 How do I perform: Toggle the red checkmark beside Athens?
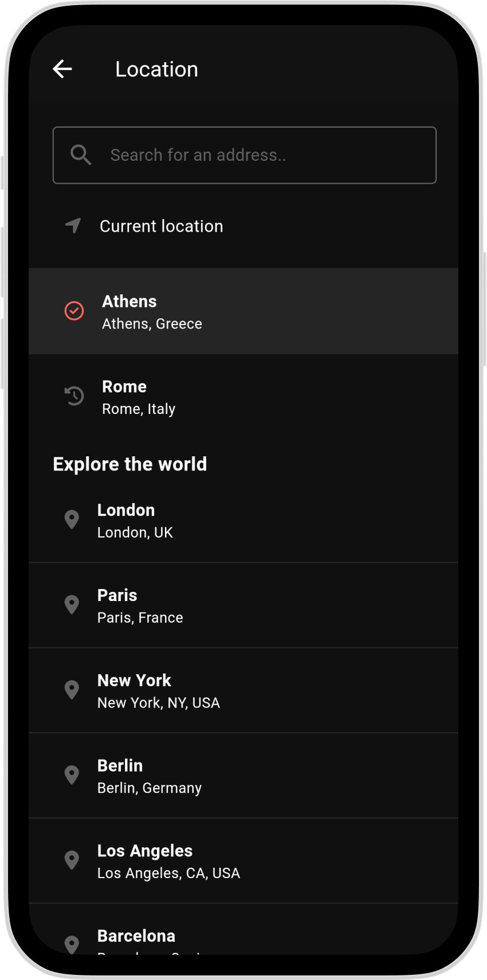(74, 311)
